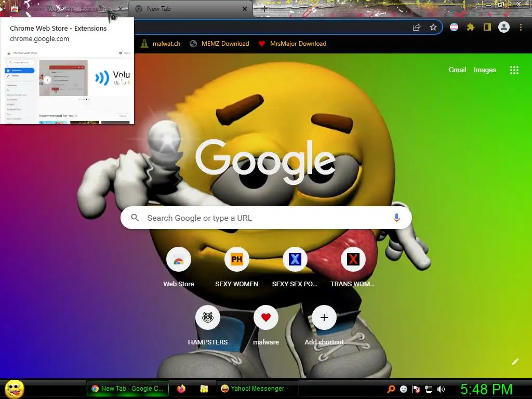The image size is (532, 399).
Task: Click the 5:48 PM clock
Action: (x=486, y=389)
